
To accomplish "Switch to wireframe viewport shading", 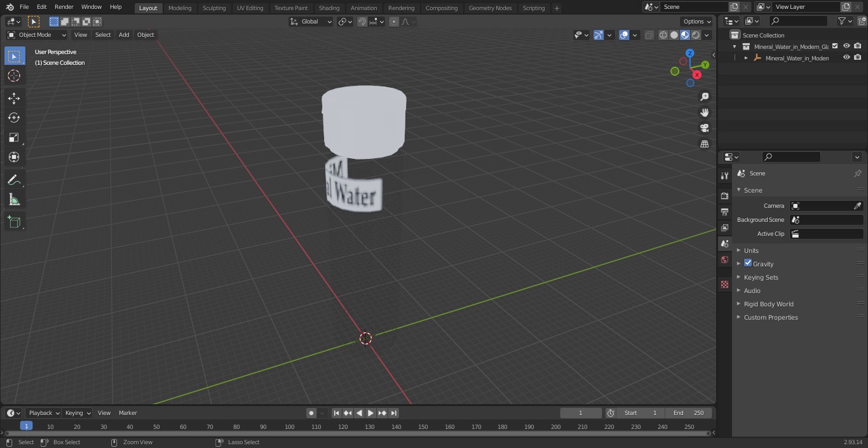I will pos(663,35).
